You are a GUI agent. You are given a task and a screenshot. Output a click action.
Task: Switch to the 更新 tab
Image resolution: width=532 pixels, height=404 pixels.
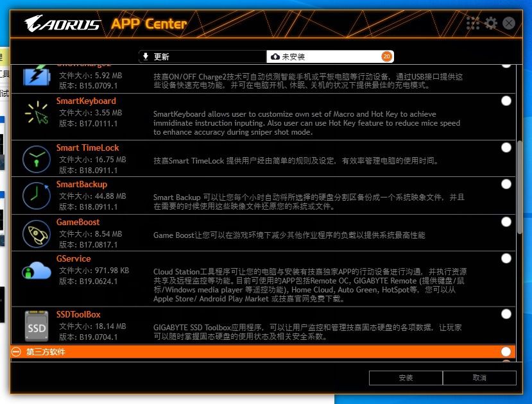click(x=203, y=56)
